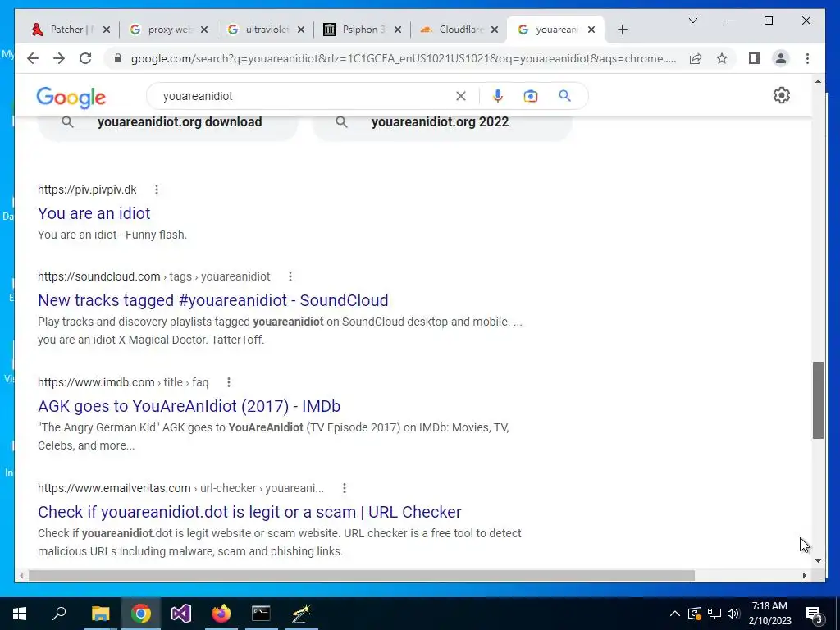Go forward to the next page
The image size is (840, 630).
coord(59,58)
